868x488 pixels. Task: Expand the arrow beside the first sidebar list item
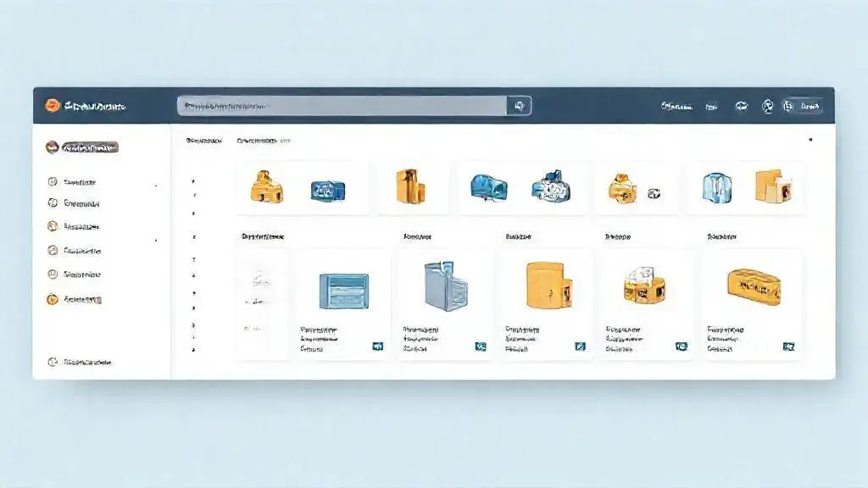[155, 184]
